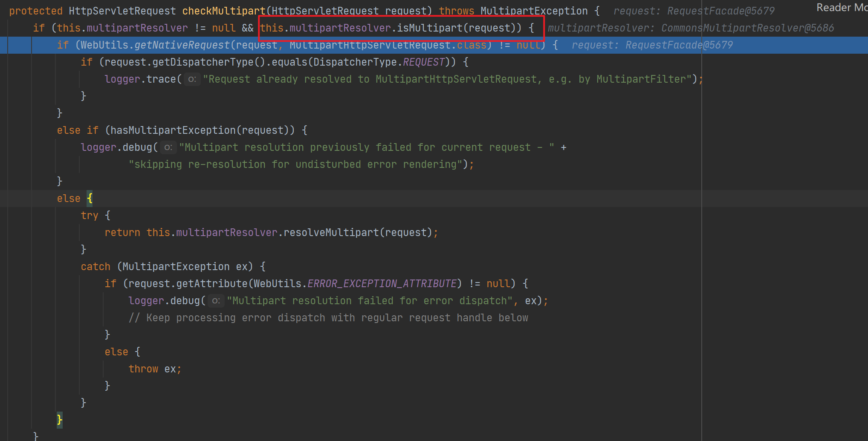868x441 pixels.
Task: Click the ERROR_EXCEPTION_ATTRIBUTE constant
Action: (382, 284)
